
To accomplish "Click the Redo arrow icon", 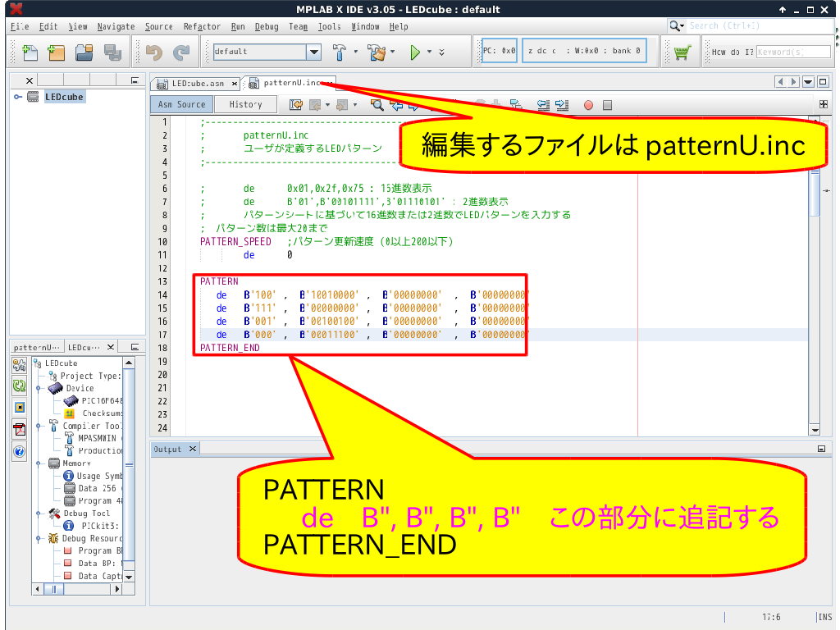I will click(181, 52).
